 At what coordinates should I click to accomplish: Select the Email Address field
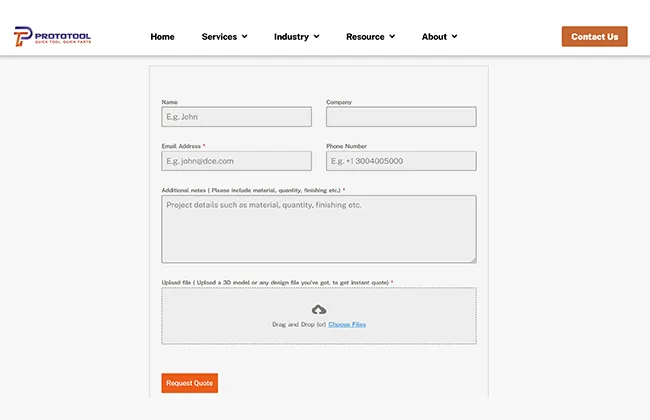pos(237,161)
